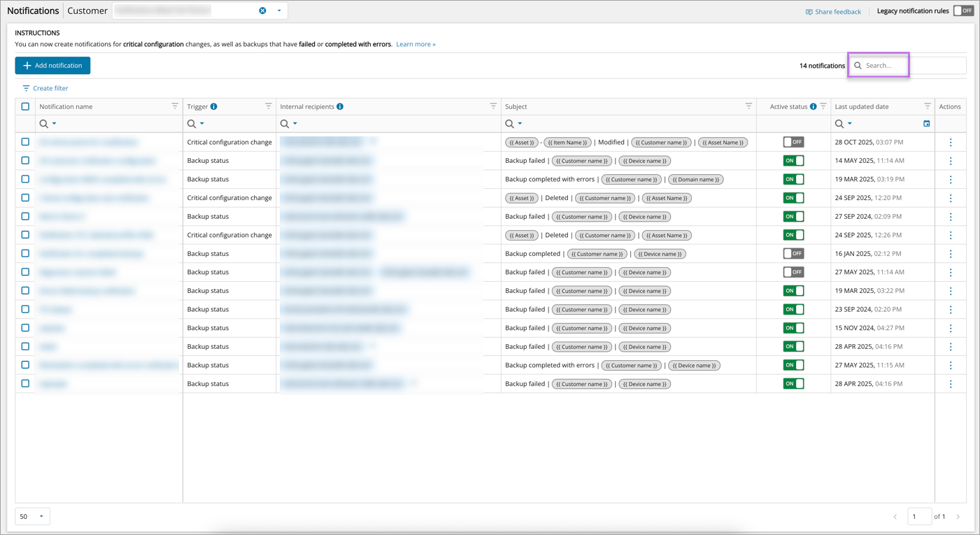Expand the Customer selection dropdown arrow
The width and height of the screenshot is (980, 535).
point(279,10)
